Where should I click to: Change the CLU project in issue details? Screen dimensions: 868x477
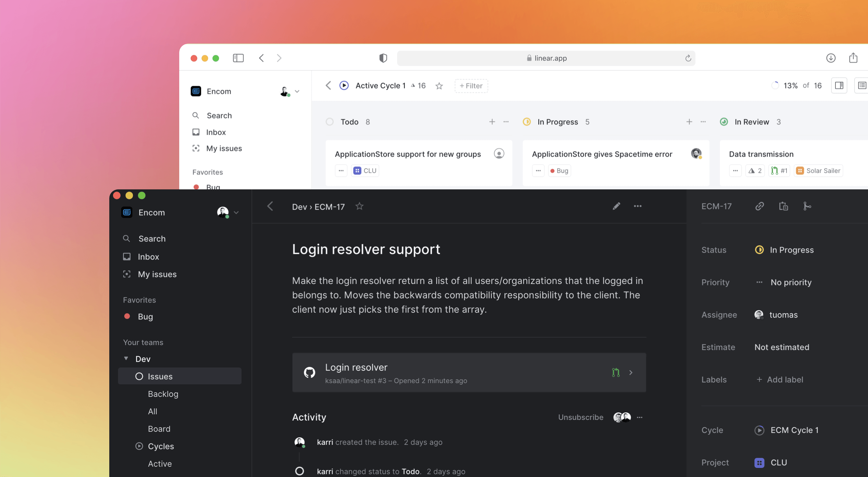pos(771,463)
